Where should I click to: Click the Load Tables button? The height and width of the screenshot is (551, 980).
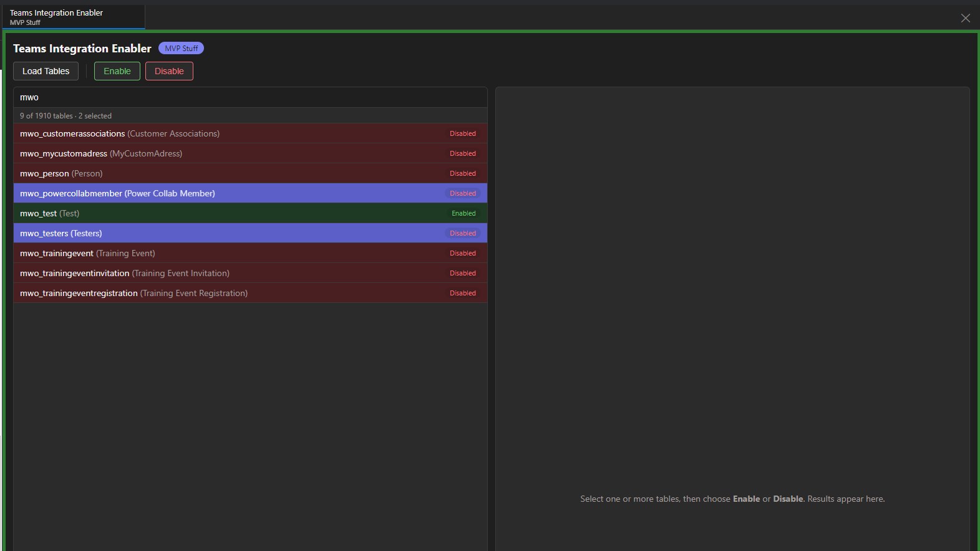pos(46,71)
